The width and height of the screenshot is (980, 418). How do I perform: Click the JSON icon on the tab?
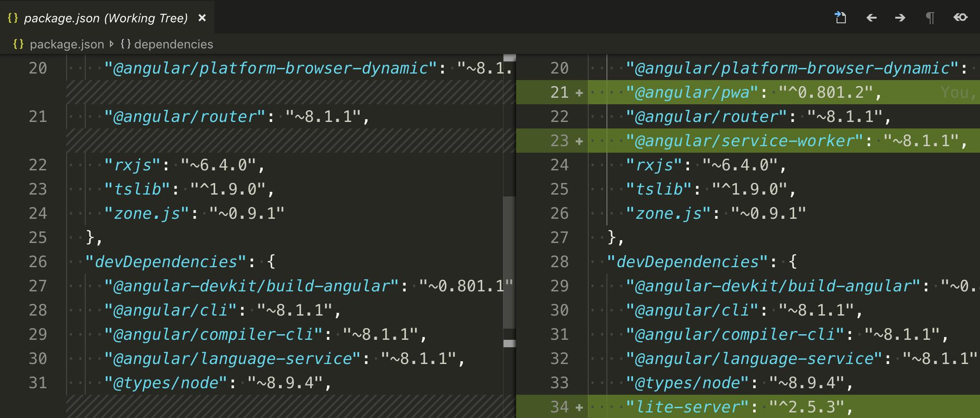click(x=13, y=18)
